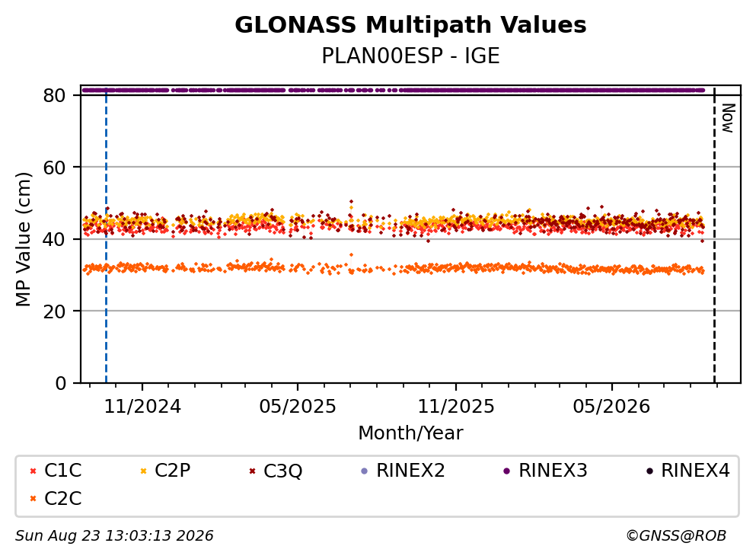Click the chart title 'GLONASS Multipath Values'
Viewport: 756px width, 559px height.
[x=410, y=25]
